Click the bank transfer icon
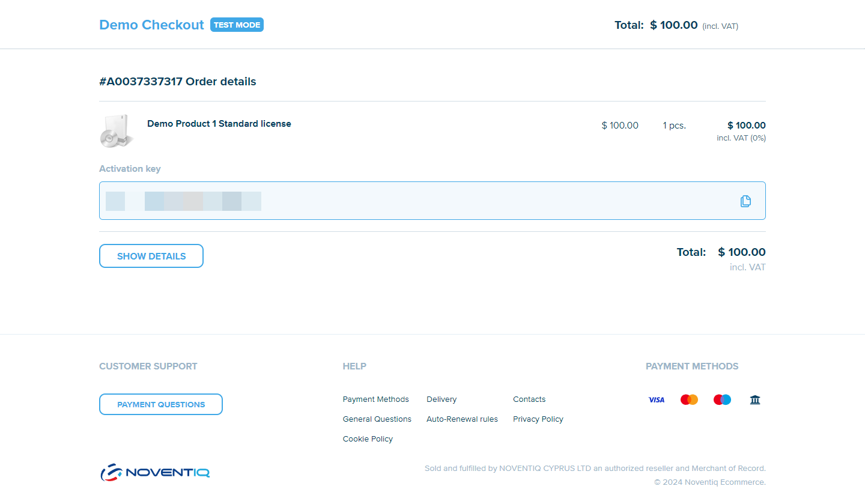This screenshot has width=865, height=504. coord(755,399)
